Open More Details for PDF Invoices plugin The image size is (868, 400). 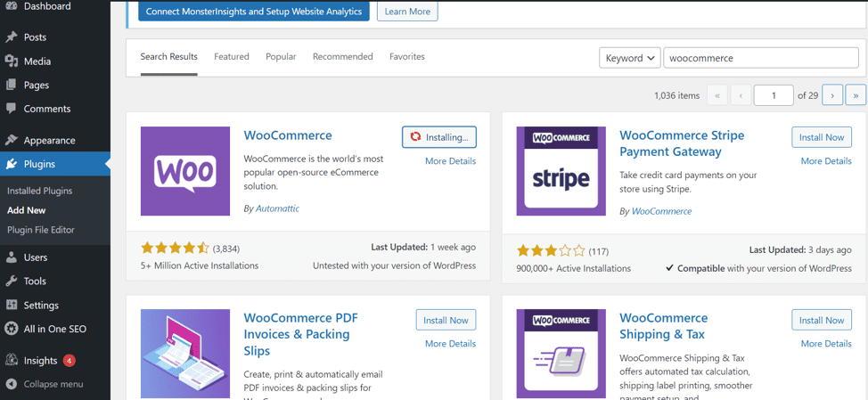click(x=451, y=344)
